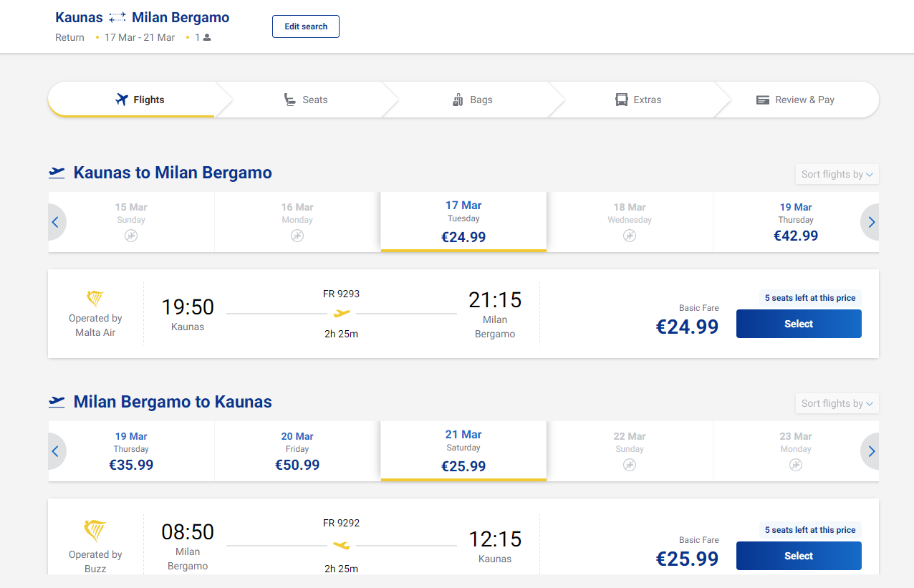
Task: Show later return dates with right arrow
Action: [870, 451]
